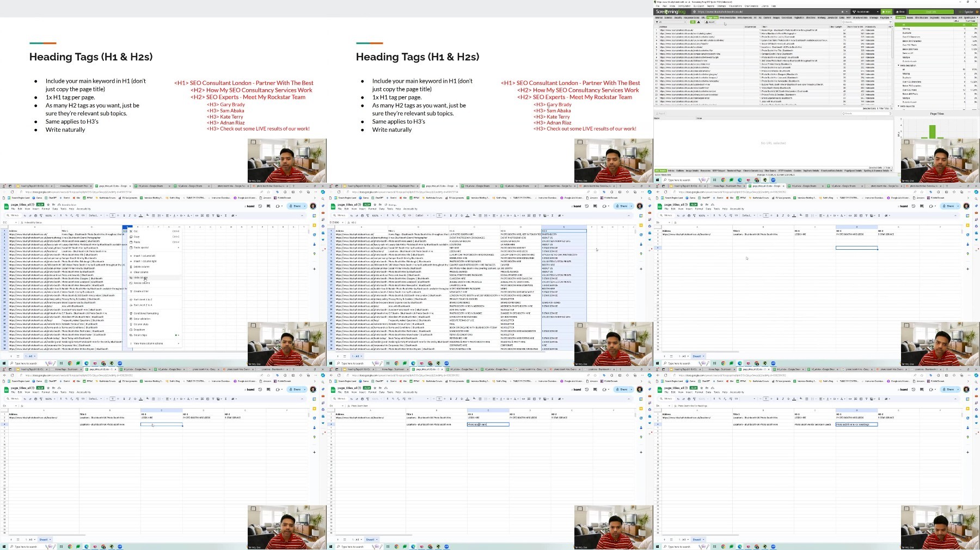Switch to tree view in Screaming Frog

point(699,22)
